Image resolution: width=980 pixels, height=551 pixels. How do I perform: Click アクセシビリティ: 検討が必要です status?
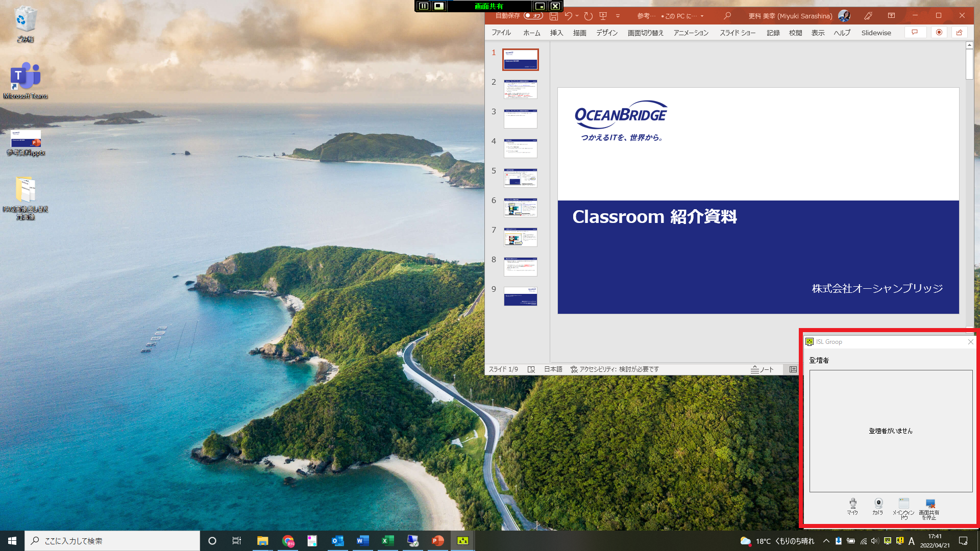[615, 369]
